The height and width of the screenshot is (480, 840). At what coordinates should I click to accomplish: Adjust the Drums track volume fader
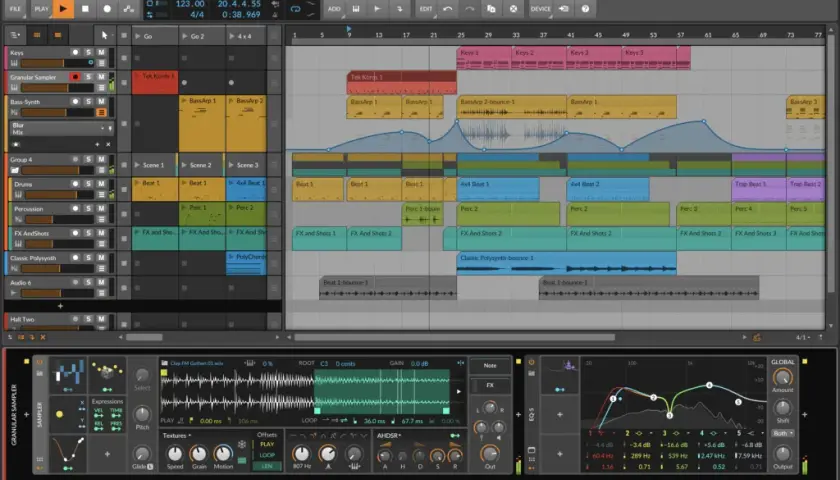[59, 195]
